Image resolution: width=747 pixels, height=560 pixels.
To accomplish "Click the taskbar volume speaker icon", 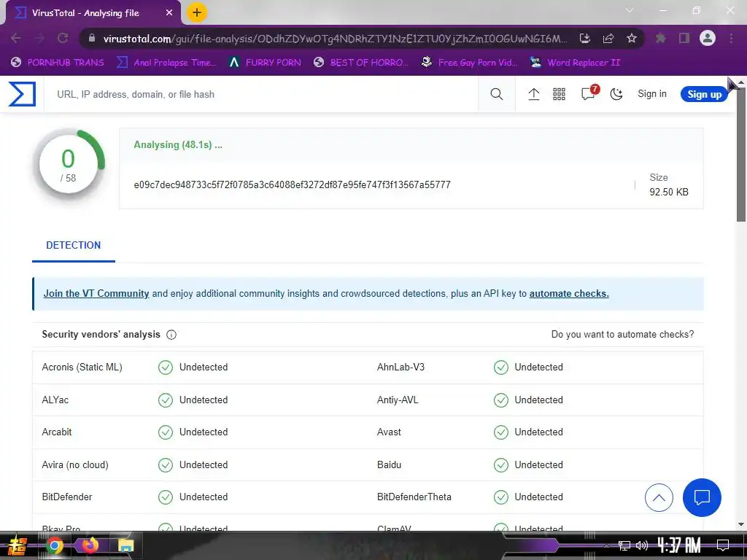I will tap(642, 545).
